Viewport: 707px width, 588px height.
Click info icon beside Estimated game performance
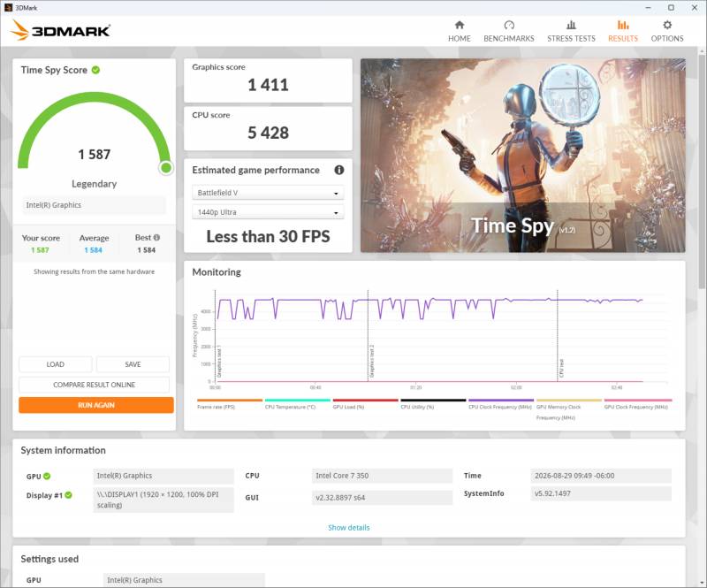(339, 170)
